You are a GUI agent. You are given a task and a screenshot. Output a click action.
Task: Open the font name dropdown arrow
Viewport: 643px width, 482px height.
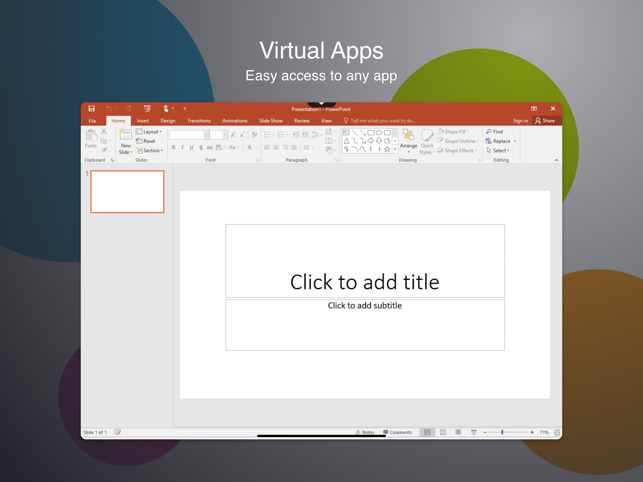coord(206,135)
